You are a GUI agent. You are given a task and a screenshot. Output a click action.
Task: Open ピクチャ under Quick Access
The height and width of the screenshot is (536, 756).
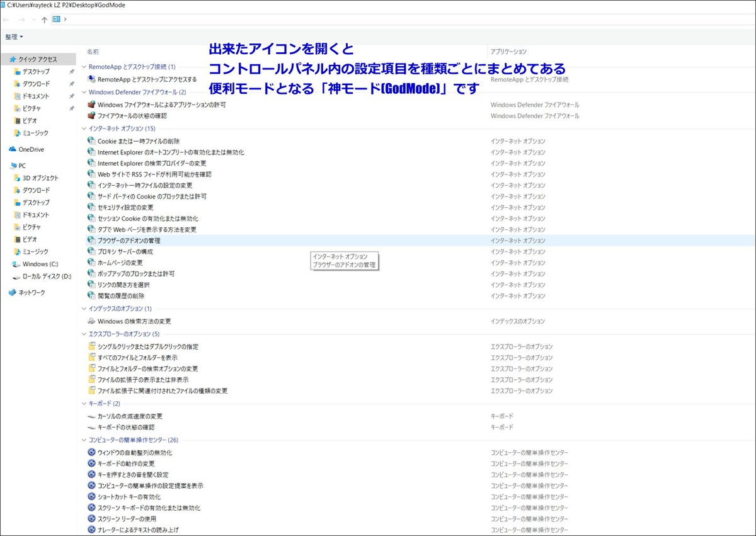click(31, 108)
